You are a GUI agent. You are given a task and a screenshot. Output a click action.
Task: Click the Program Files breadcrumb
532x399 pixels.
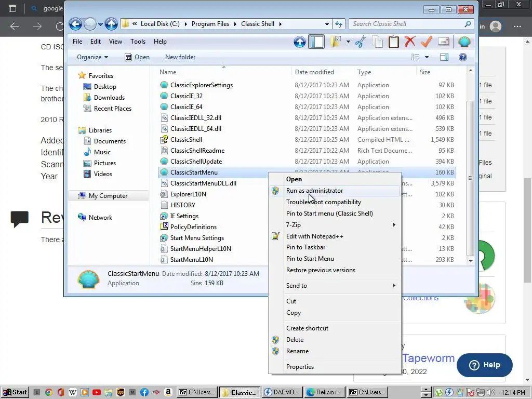pyautogui.click(x=210, y=24)
